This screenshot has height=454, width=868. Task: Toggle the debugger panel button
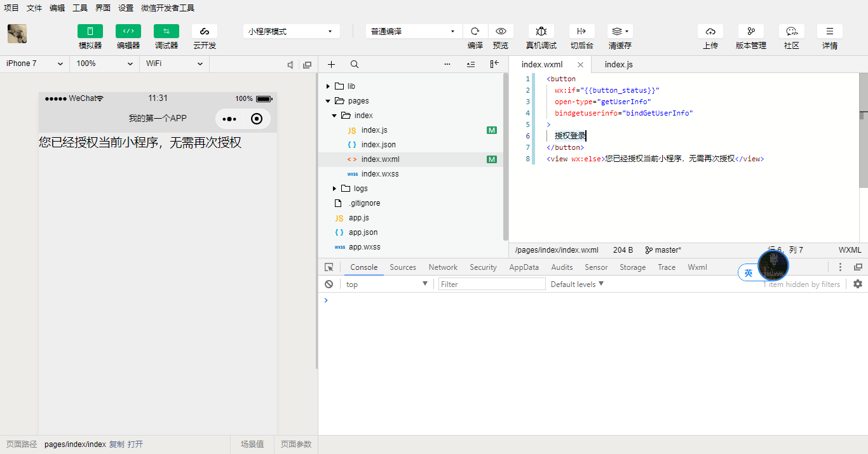point(166,31)
